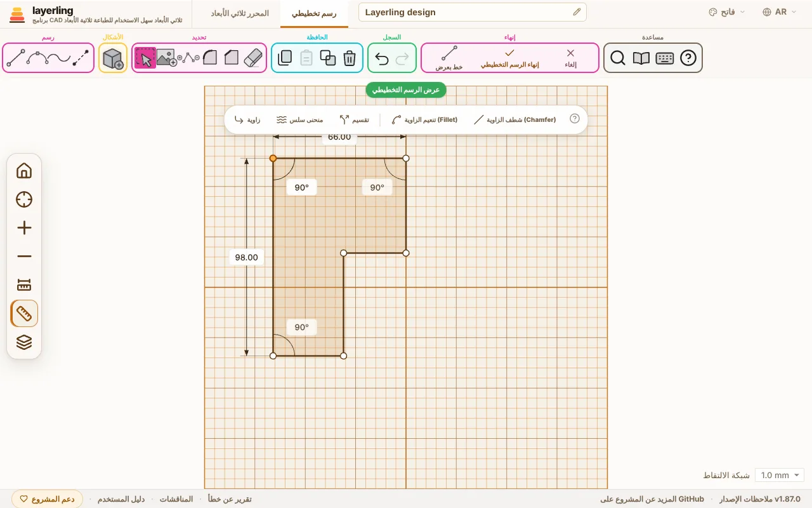
Task: Toggle the ruler measurement tool
Action: click(24, 314)
